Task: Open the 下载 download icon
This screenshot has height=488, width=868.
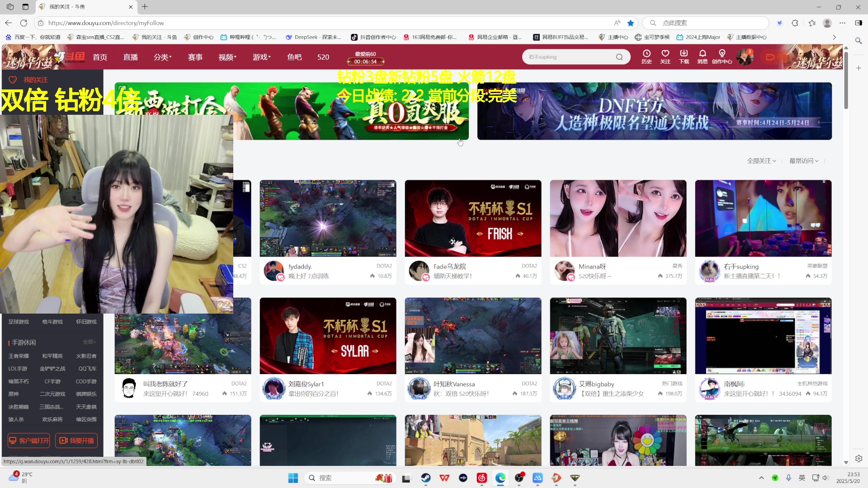Action: coord(684,56)
